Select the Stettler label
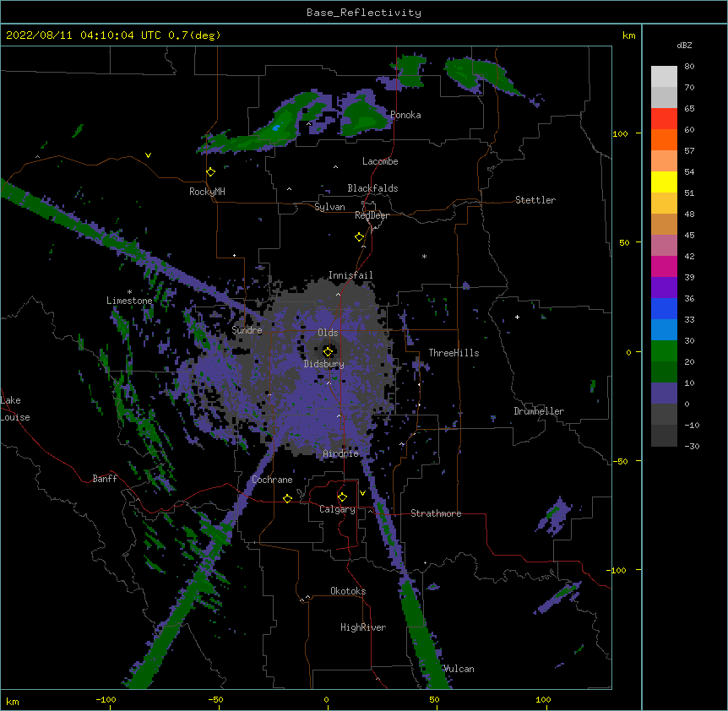 tap(535, 200)
